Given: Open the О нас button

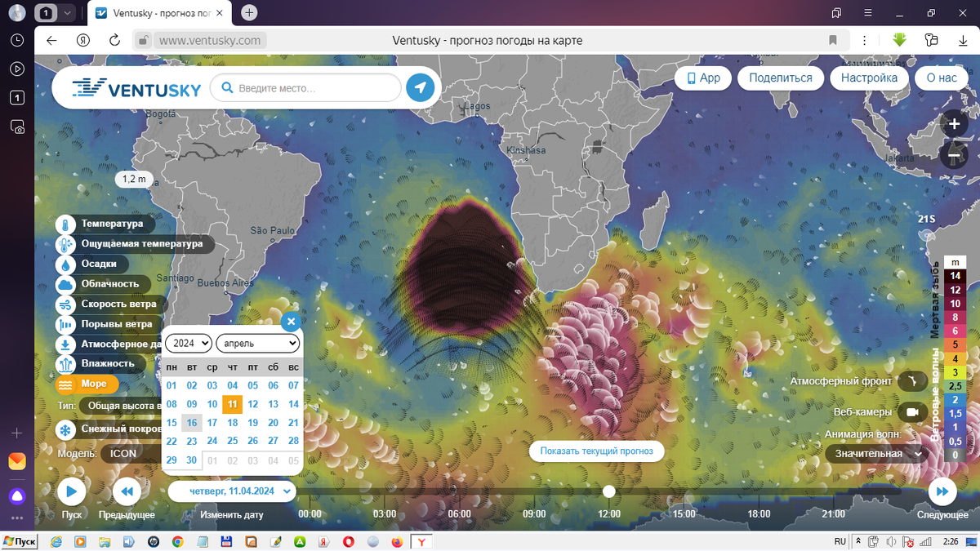Looking at the screenshot, I should click(x=942, y=78).
